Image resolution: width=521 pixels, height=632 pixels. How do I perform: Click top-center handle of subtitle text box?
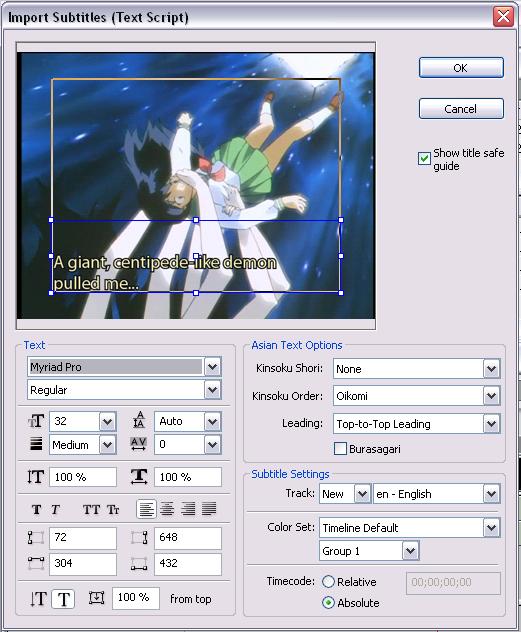[196, 220]
